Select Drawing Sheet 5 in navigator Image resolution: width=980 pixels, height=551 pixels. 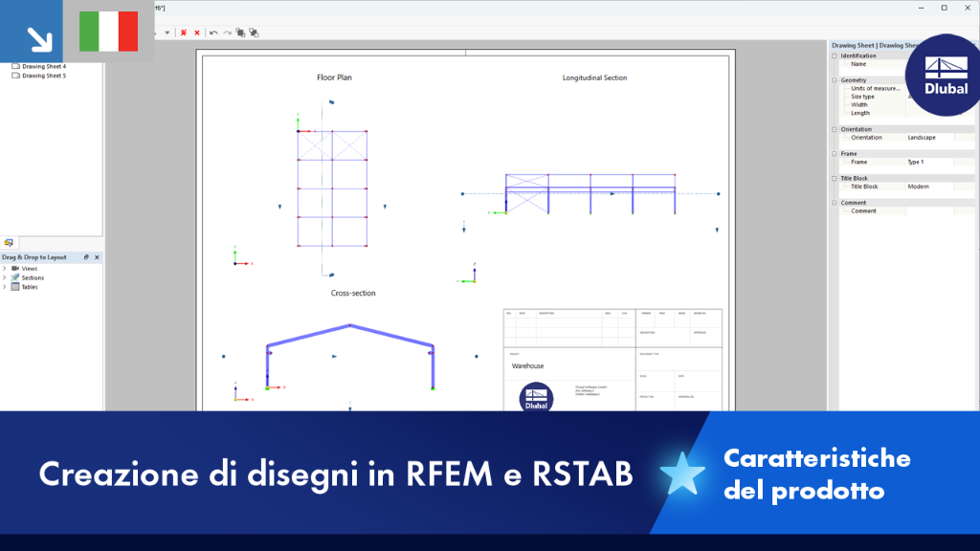(44, 76)
